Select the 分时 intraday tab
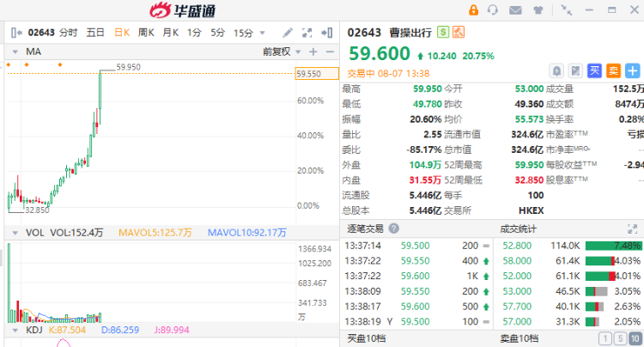 (69, 33)
